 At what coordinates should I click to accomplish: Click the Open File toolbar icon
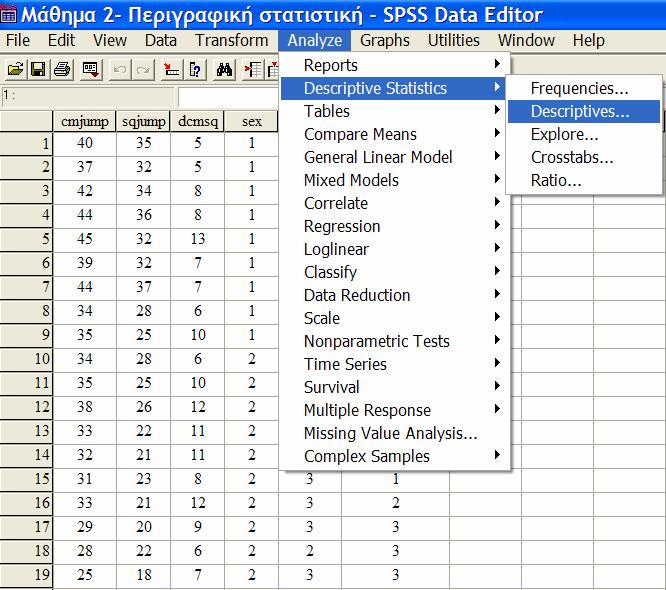(x=15, y=69)
